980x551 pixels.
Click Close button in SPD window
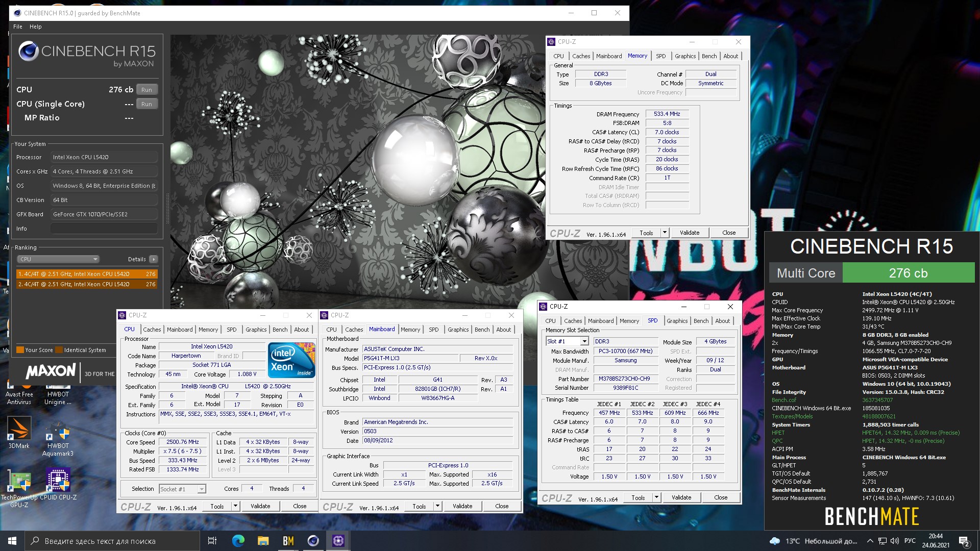pos(721,497)
